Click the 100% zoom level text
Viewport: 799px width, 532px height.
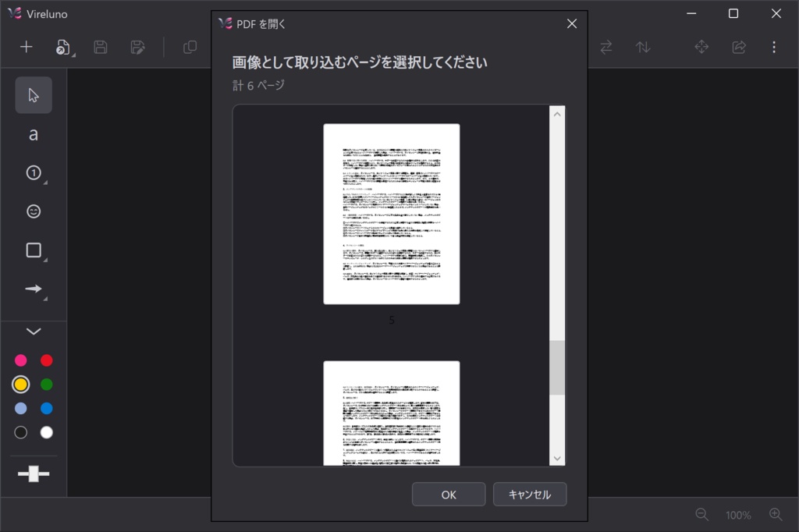738,515
